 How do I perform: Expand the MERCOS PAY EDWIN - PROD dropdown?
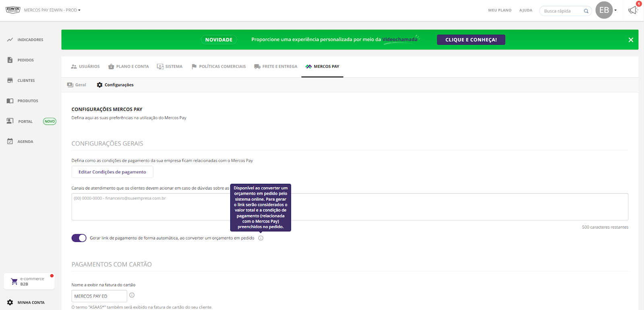pyautogui.click(x=52, y=10)
